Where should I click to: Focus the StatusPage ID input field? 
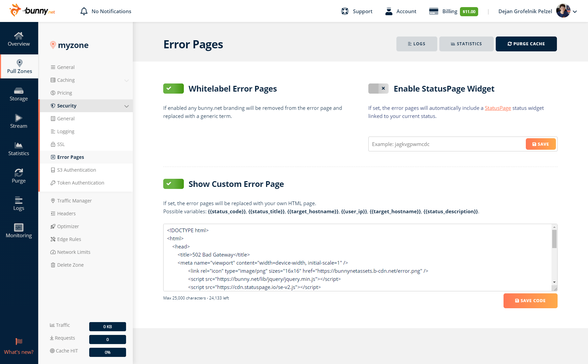click(447, 144)
